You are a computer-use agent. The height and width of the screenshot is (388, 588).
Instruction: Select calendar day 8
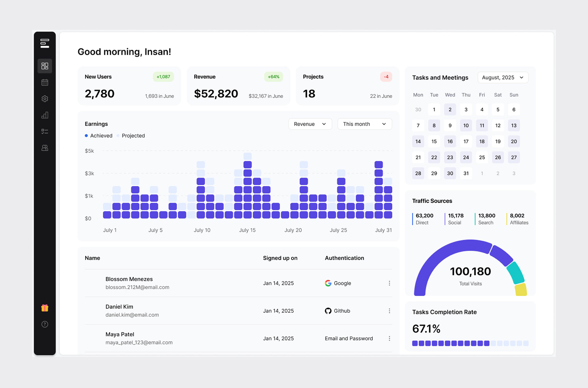434,125
